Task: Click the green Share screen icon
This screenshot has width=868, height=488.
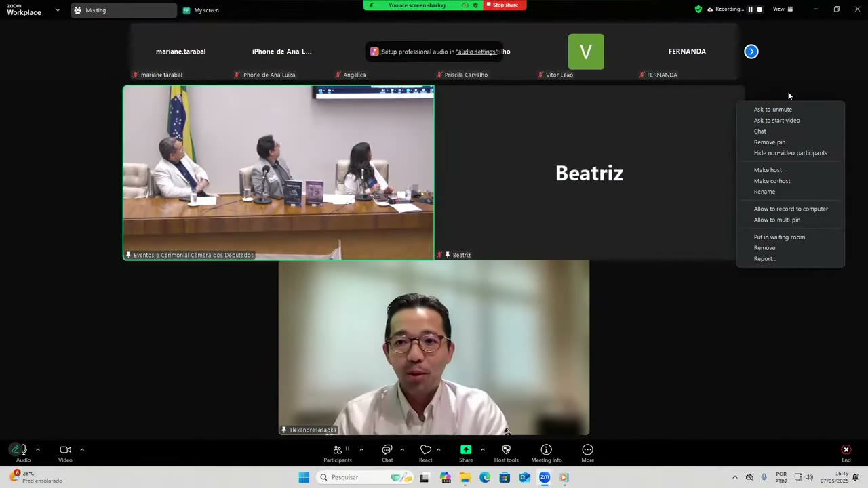Action: (x=466, y=449)
